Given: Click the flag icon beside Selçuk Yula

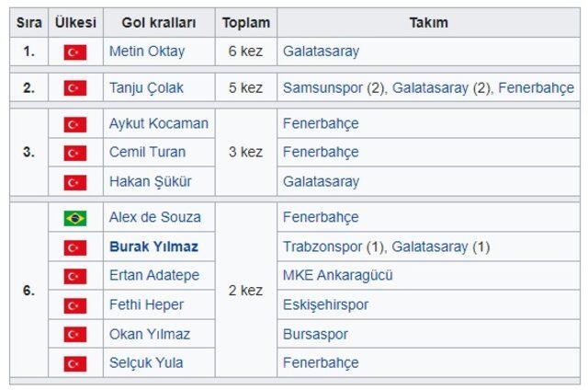Looking at the screenshot, I should pos(75,363).
